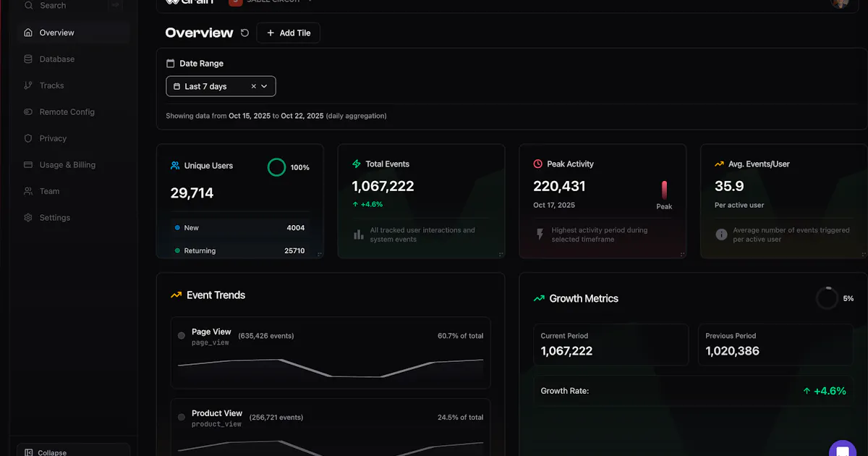
Task: Open the Settings page
Action: click(73, 218)
